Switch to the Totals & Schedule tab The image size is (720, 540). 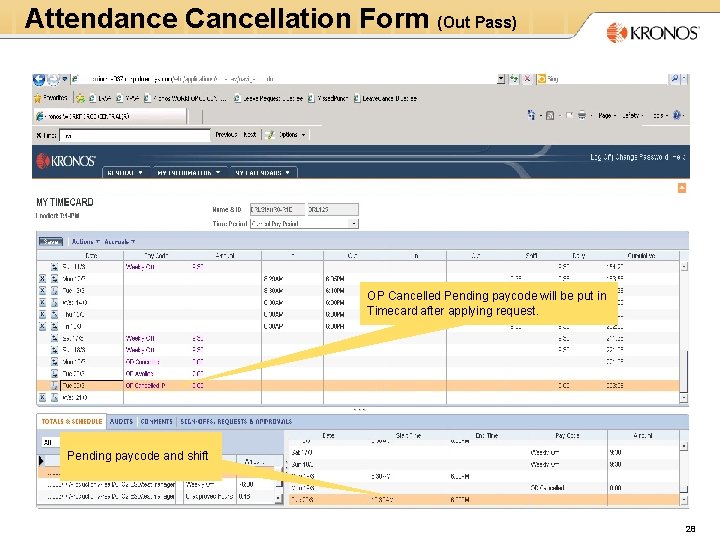point(72,422)
